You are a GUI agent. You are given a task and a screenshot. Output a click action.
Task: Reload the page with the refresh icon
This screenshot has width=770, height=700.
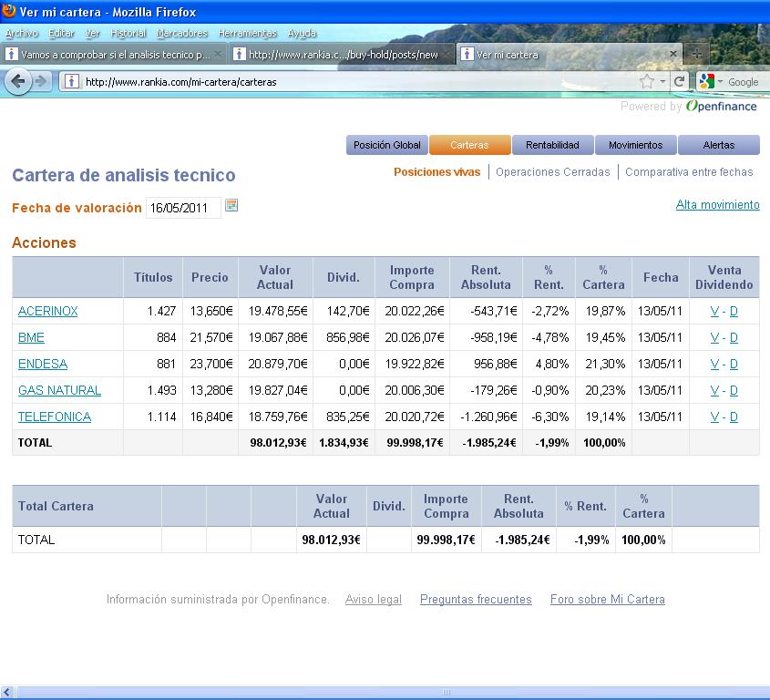679,81
